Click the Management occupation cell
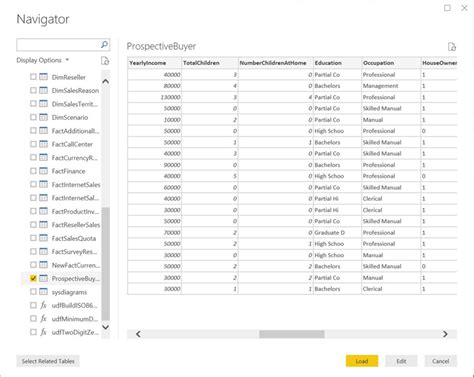The height and width of the screenshot is (377, 474). pos(391,86)
